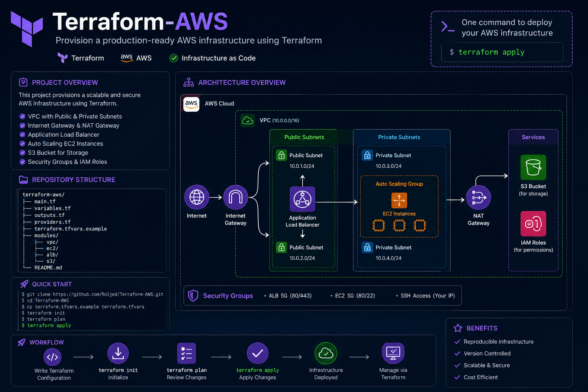This screenshot has height=392, width=588.
Task: Click the SSH Access (Your IP) entry
Action: click(428, 296)
